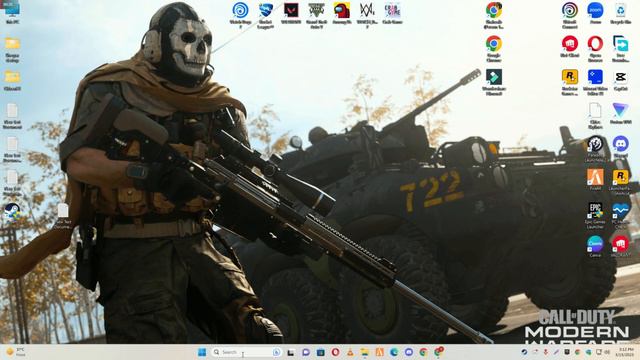The width and height of the screenshot is (640, 360).
Task: Open Grand Theft Auto V shortcut
Action: pyautogui.click(x=316, y=15)
